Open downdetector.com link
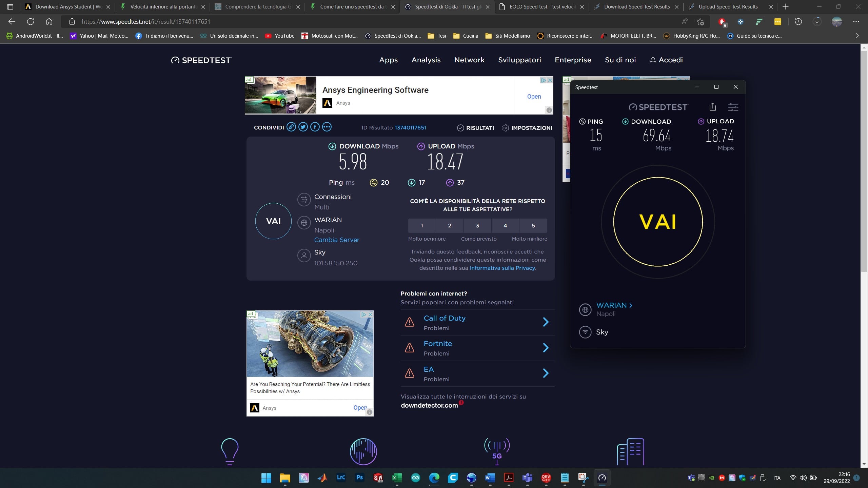 click(x=429, y=405)
